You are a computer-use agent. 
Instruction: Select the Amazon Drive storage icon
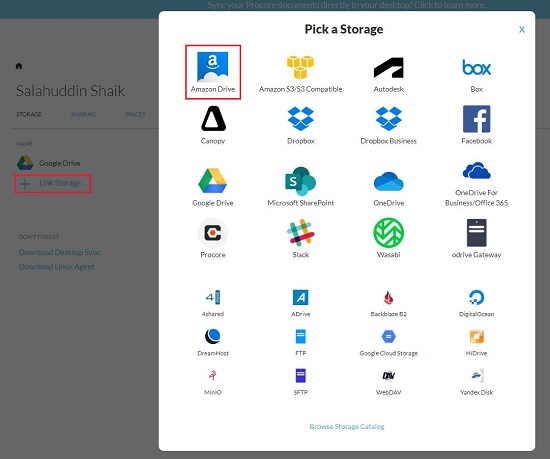click(x=213, y=67)
